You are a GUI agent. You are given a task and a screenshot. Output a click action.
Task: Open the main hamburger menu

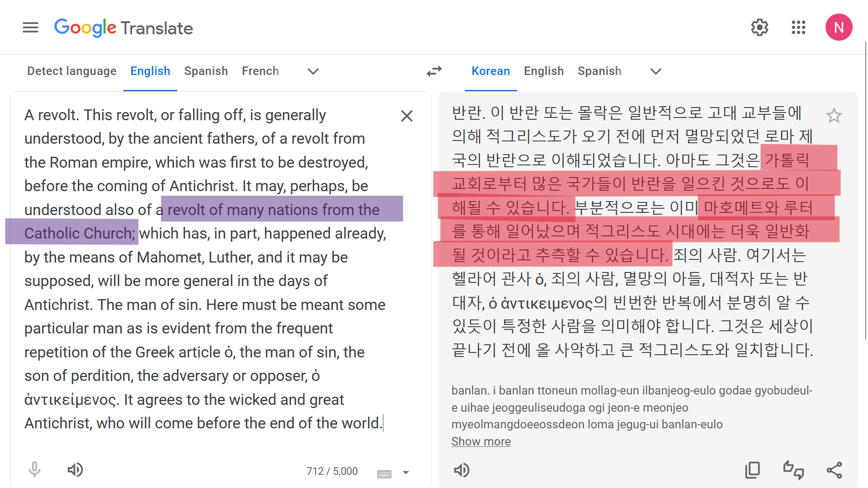tap(30, 28)
